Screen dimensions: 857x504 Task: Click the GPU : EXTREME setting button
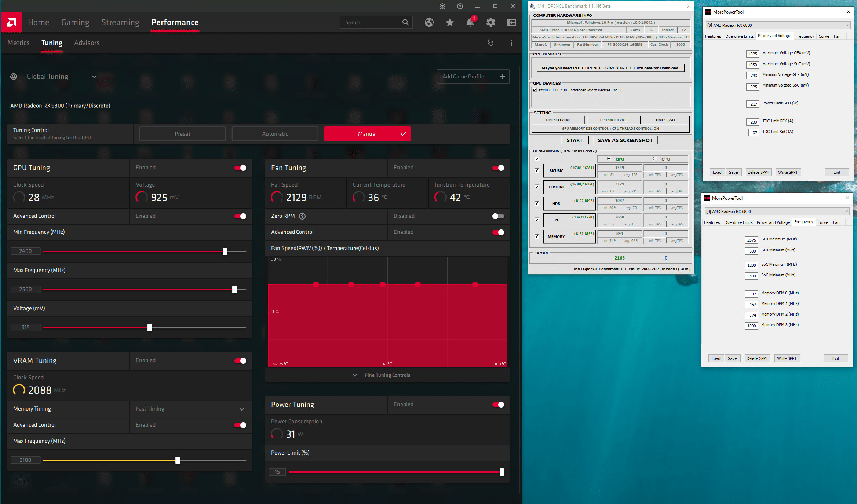(558, 120)
